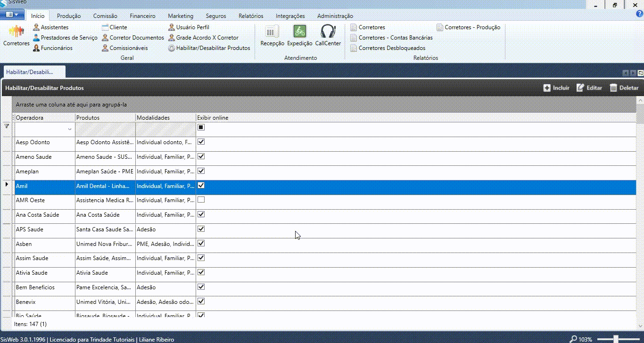The width and height of the screenshot is (644, 343).
Task: Switch to the Início ribbon tab
Action: pos(38,16)
